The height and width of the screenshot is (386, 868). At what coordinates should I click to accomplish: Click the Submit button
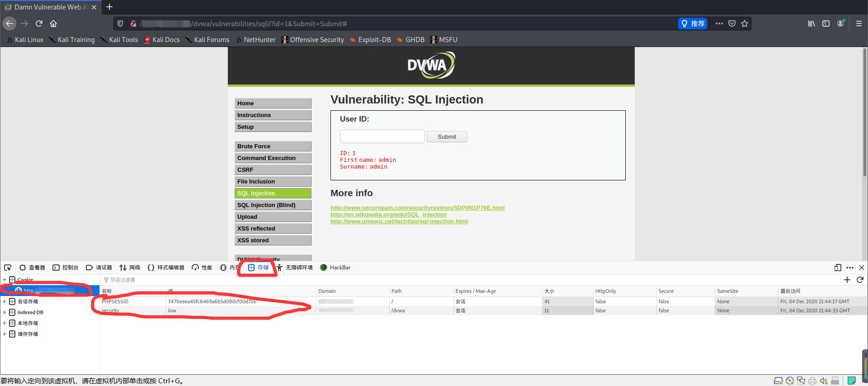(447, 137)
